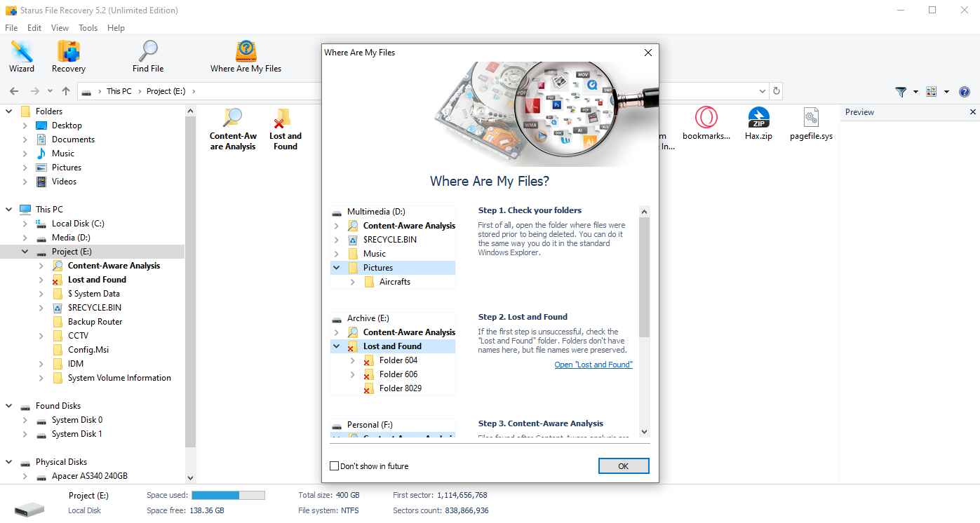Select the Hax.zip file
This screenshot has width=980, height=523.
(758, 123)
